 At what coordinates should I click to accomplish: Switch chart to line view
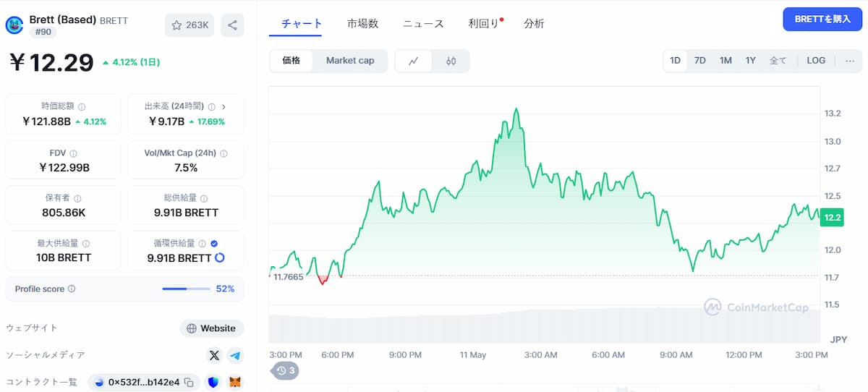(414, 61)
